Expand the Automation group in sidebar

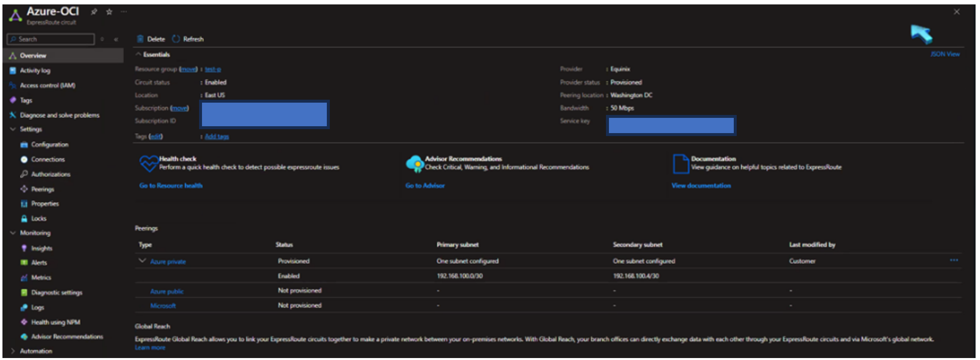pos(13,351)
